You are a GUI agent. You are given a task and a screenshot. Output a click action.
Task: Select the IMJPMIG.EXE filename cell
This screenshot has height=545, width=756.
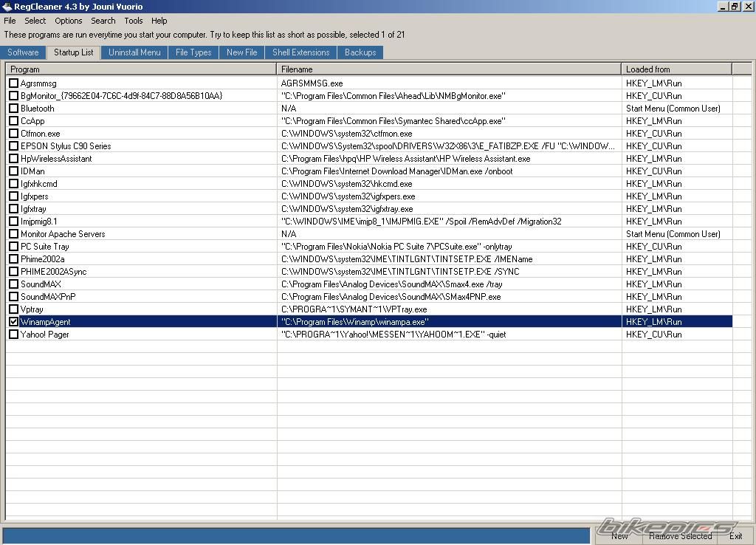(450, 222)
